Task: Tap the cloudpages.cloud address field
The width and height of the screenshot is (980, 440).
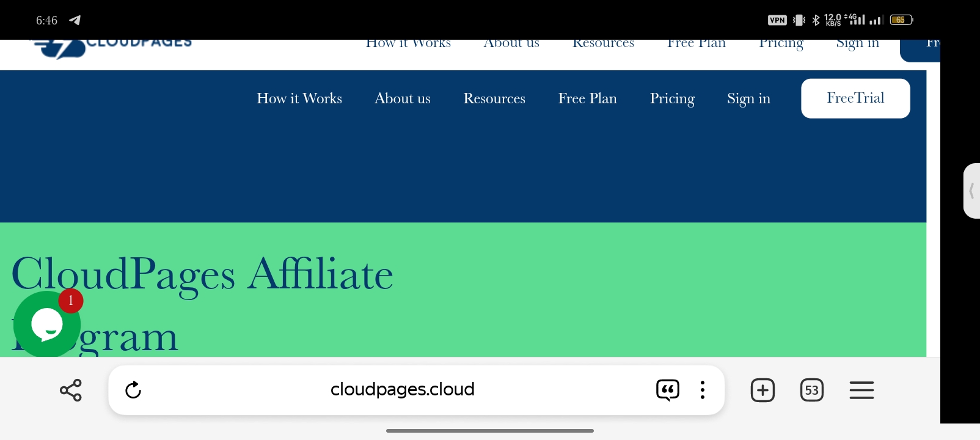Action: [403, 389]
